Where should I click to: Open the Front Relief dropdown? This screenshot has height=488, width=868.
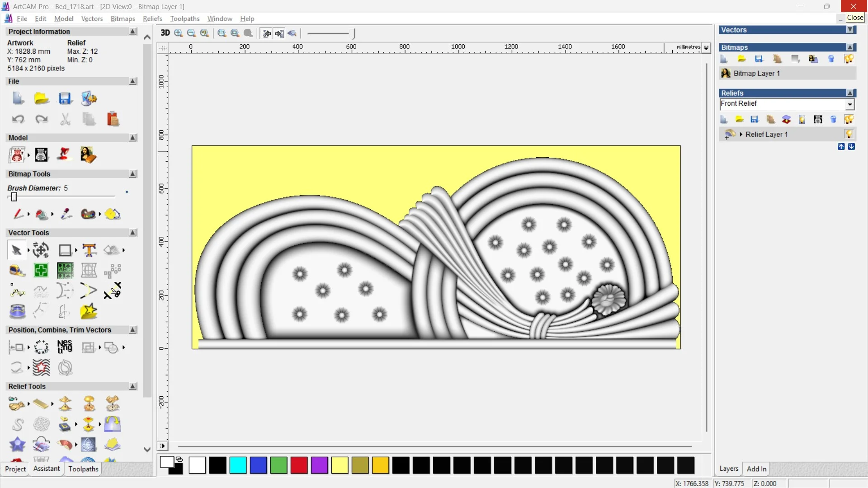click(850, 104)
